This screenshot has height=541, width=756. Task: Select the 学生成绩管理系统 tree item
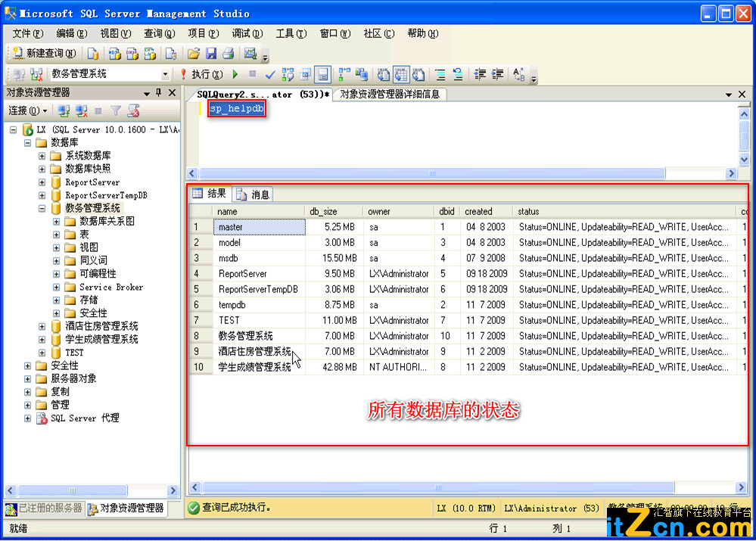point(101,340)
